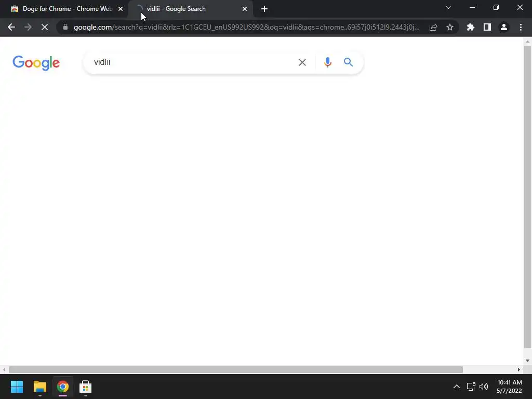Bookmark this page with the star
Image resolution: width=532 pixels, height=399 pixels.
coord(449,27)
